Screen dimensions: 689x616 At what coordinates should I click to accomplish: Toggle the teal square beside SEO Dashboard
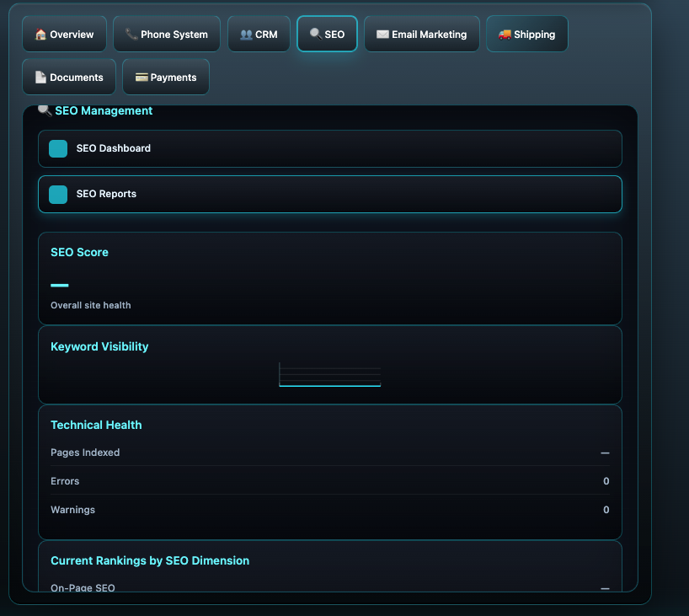tap(58, 149)
